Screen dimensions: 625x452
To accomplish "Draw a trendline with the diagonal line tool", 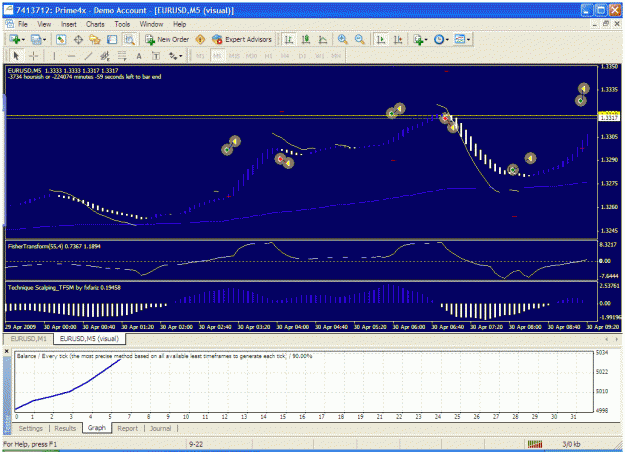I will (88, 56).
